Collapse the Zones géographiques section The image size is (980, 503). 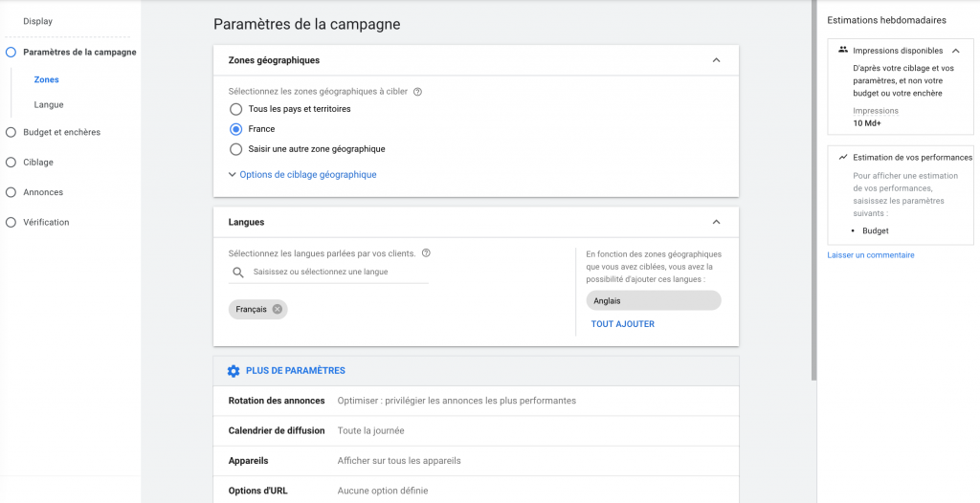tap(716, 60)
